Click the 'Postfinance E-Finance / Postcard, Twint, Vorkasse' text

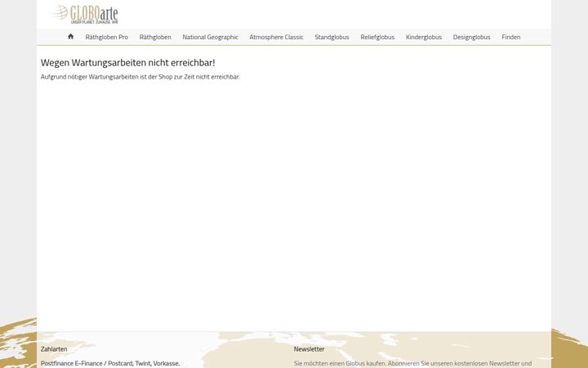pos(110,363)
